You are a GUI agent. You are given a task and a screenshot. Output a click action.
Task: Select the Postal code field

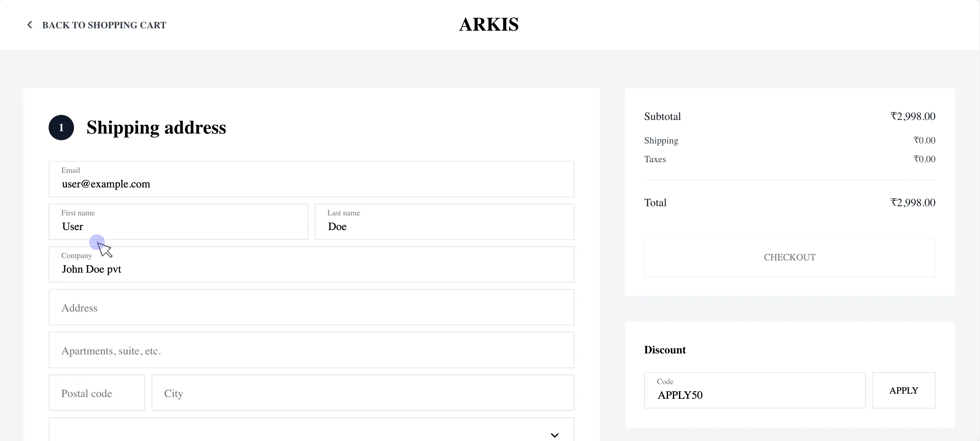coord(96,393)
